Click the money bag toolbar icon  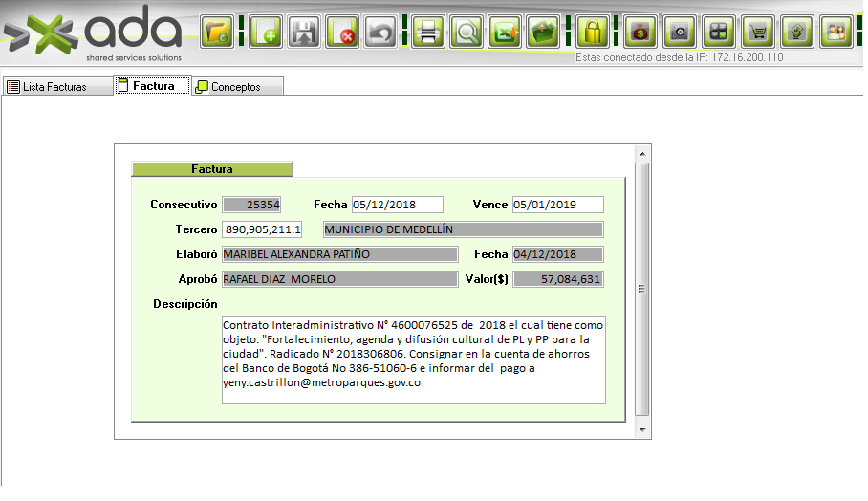click(640, 33)
